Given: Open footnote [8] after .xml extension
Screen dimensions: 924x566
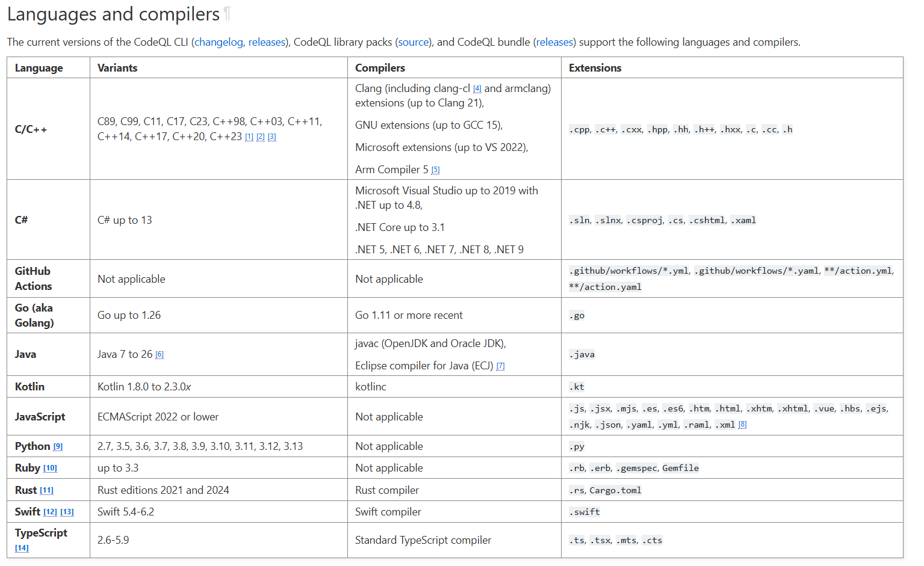Looking at the screenshot, I should [x=742, y=425].
